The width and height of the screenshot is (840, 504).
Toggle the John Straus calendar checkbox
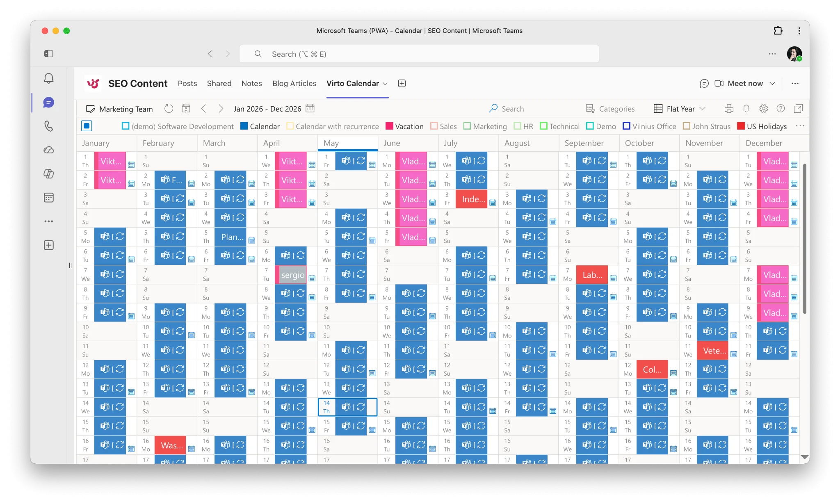tap(686, 126)
